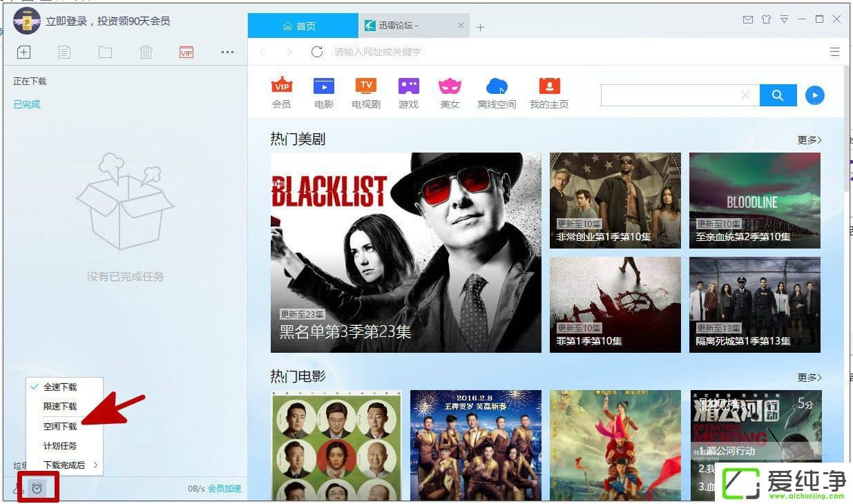853x504 pixels.
Task: Click the VIP icon in left toolbar
Action: (x=186, y=52)
